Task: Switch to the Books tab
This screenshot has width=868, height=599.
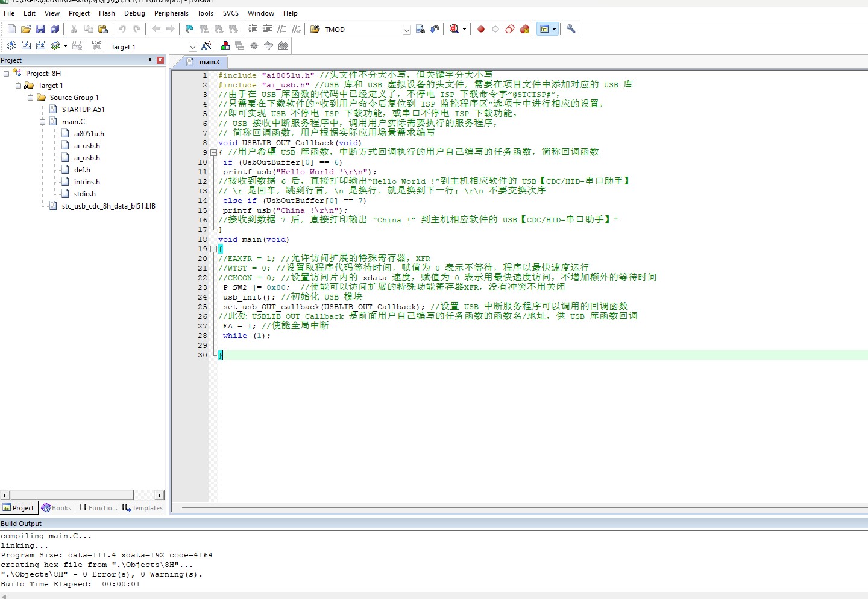Action: 56,508
